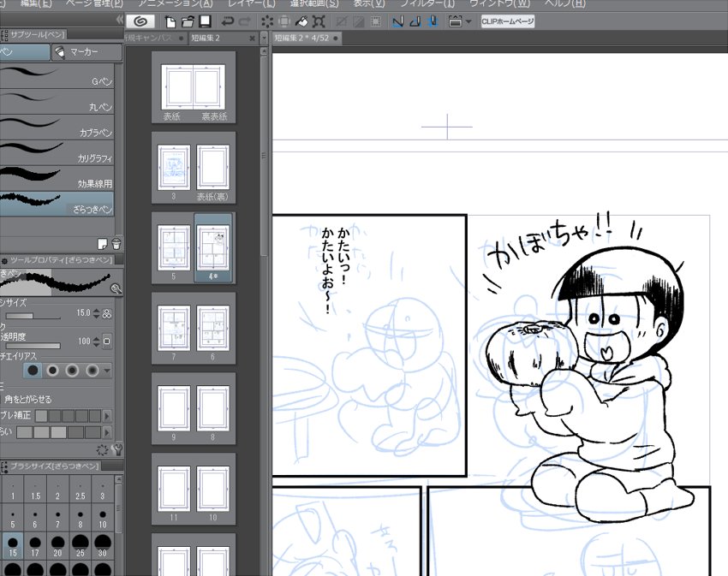
Task: Select the マーカー sub tool group
Action: point(87,52)
